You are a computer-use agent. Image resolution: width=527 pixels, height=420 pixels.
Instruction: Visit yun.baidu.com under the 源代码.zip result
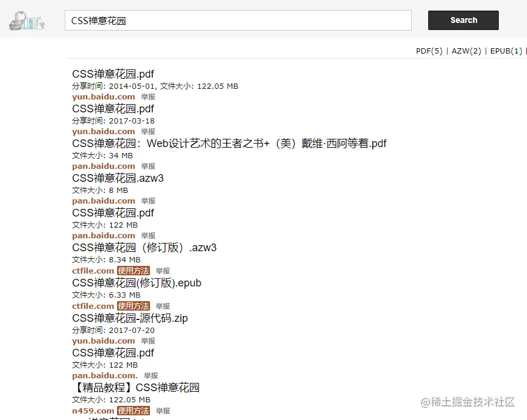tap(104, 341)
